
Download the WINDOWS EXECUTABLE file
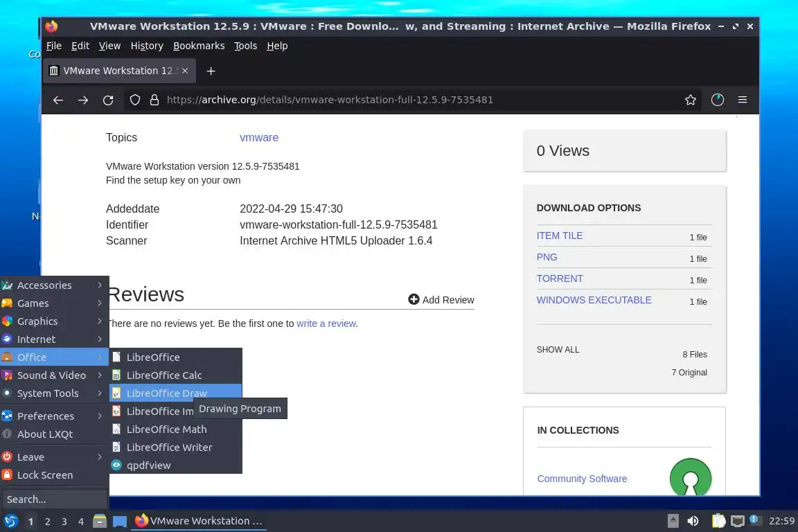[x=594, y=300]
